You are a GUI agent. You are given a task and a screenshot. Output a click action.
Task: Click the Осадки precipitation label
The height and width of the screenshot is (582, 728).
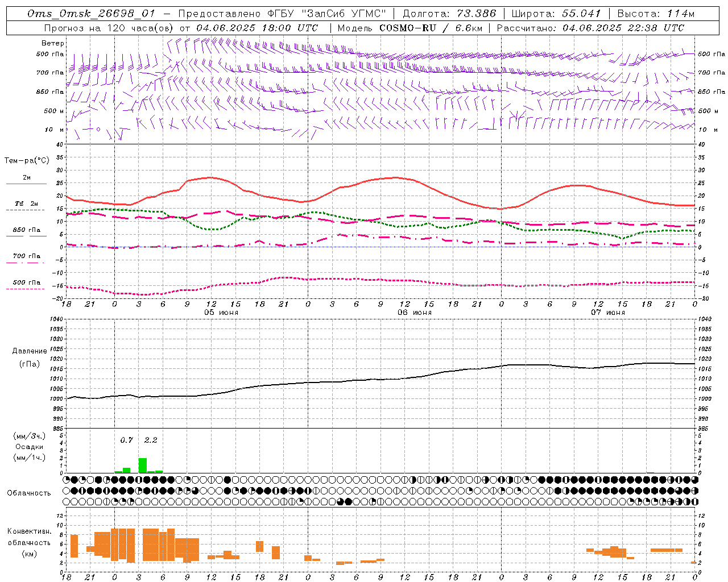pyautogui.click(x=29, y=447)
